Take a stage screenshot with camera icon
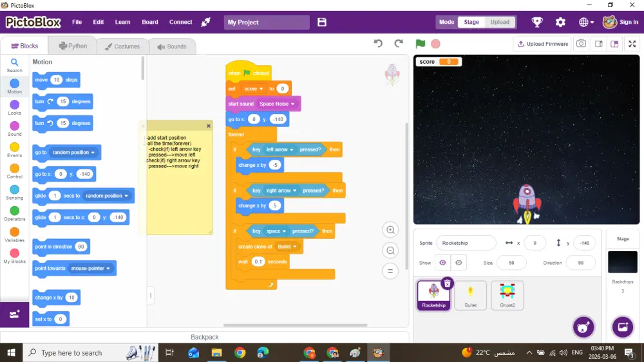 [581, 44]
